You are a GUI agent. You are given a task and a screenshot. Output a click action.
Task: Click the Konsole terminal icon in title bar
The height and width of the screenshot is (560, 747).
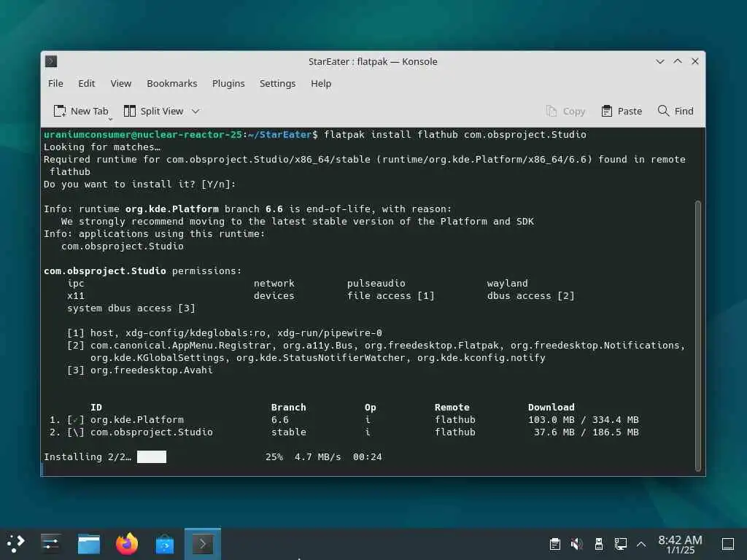point(51,61)
